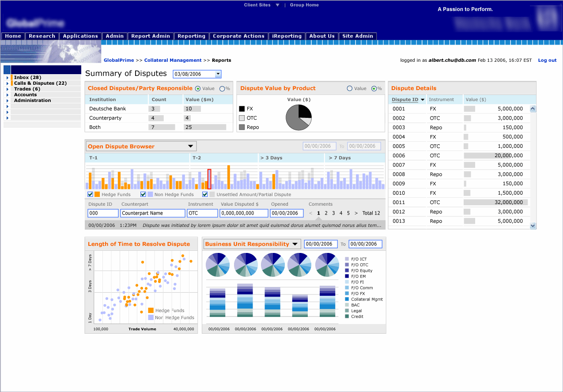Open the Research tab
The width and height of the screenshot is (563, 392).
pos(42,36)
